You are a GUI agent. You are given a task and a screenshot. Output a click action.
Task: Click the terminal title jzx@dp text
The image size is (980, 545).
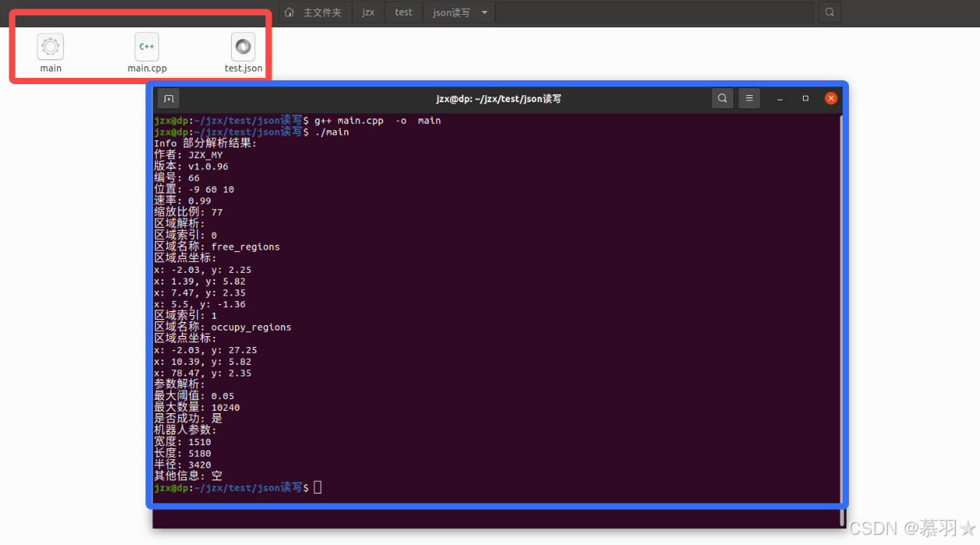coord(499,99)
